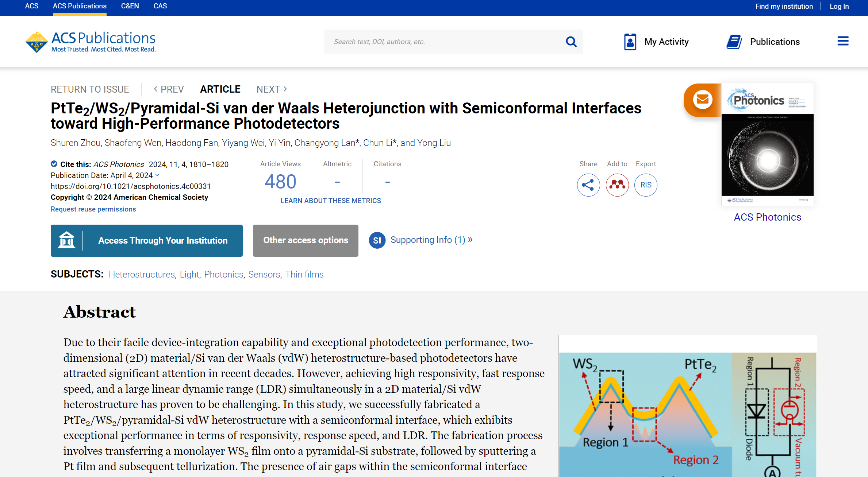The width and height of the screenshot is (868, 477).
Task: Switch to the CAS top tab
Action: [x=160, y=6]
